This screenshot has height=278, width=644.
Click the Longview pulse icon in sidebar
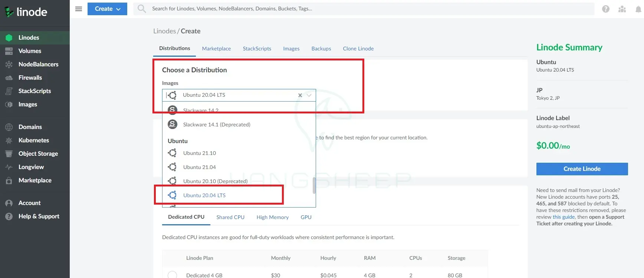tap(9, 167)
